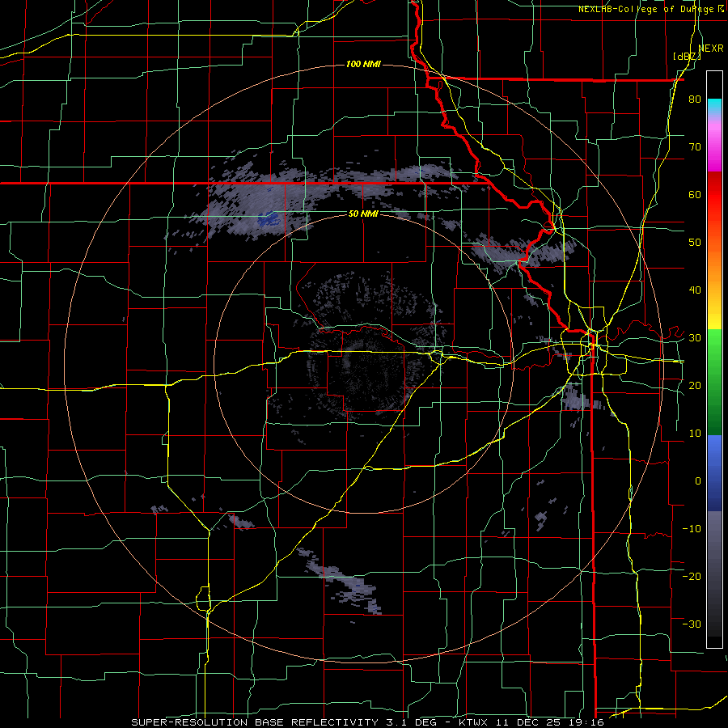The height and width of the screenshot is (728, 728).
Task: Click the green segment of the color bar
Action: tap(714, 382)
